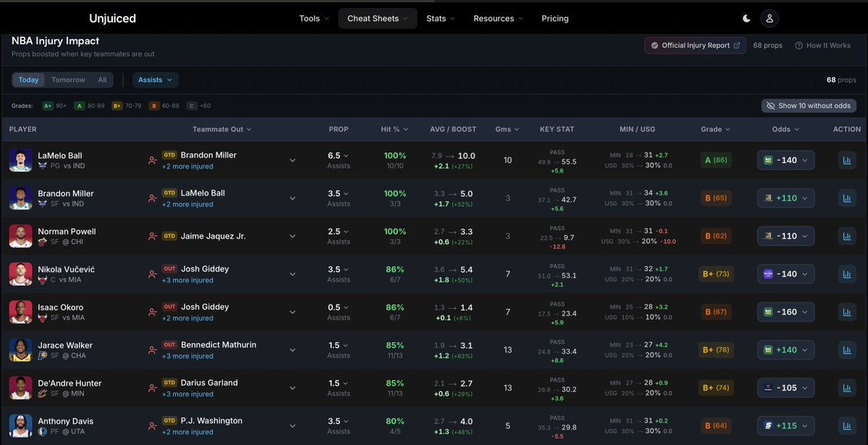
Task: Select the All date filter
Action: click(102, 80)
